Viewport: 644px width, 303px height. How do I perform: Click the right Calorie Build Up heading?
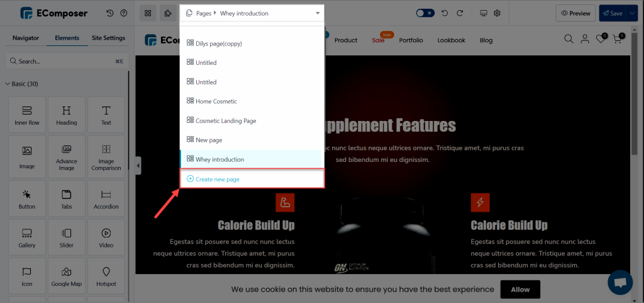(x=509, y=226)
